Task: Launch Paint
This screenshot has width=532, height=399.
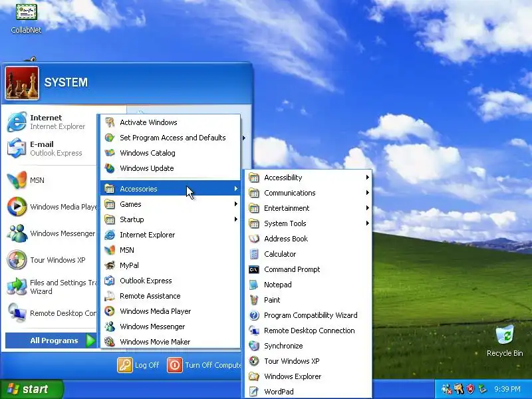Action: [x=308, y=300]
